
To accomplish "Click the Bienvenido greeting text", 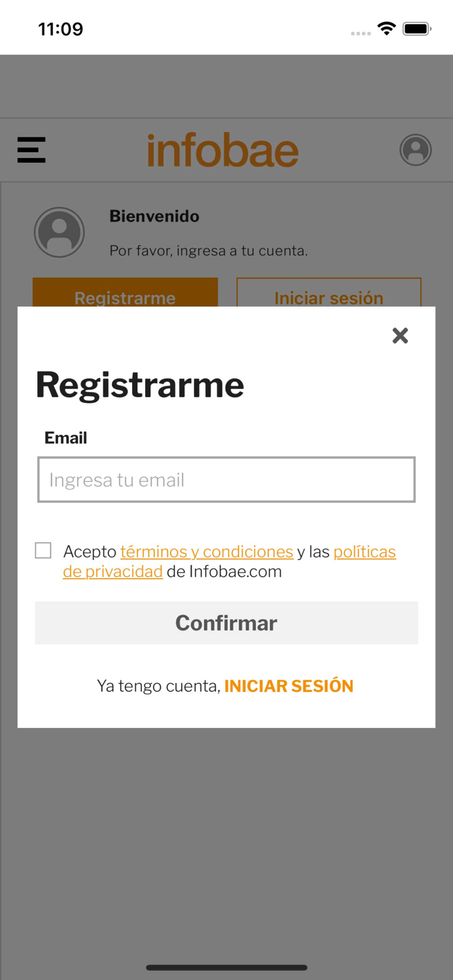I will 154,216.
